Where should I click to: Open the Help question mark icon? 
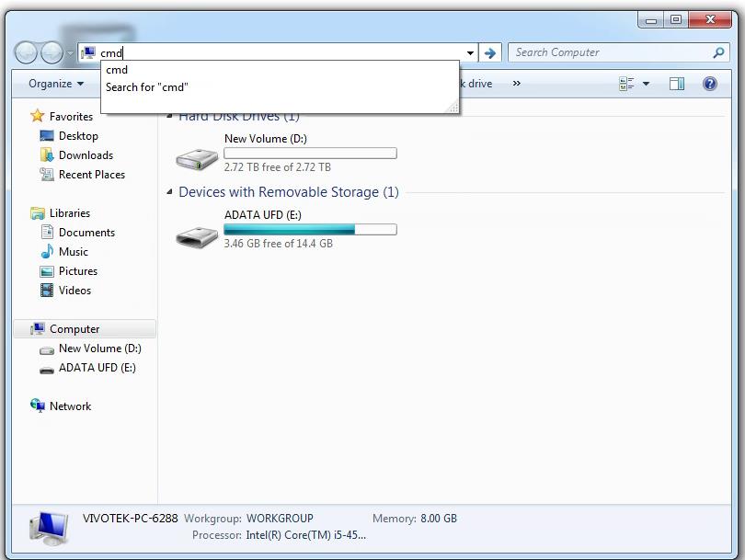pyautogui.click(x=709, y=84)
